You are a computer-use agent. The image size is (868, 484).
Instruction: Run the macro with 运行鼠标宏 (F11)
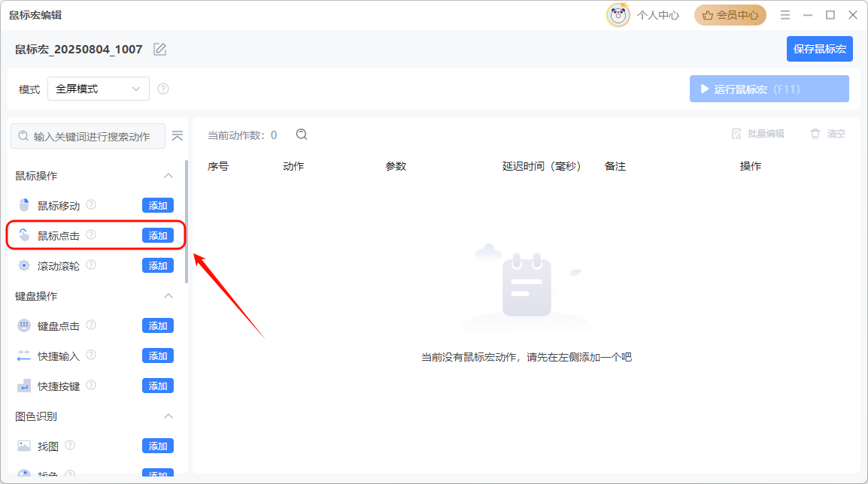tap(769, 89)
